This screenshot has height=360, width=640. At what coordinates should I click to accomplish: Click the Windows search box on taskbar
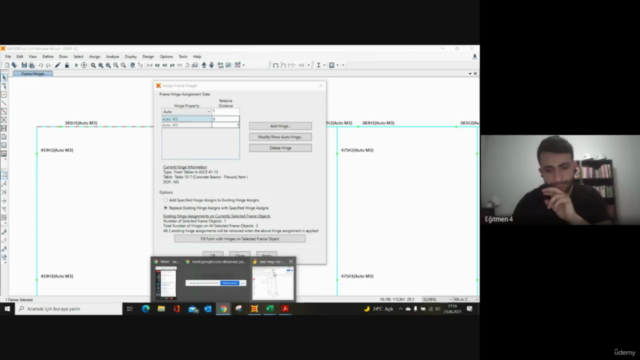(x=69, y=309)
